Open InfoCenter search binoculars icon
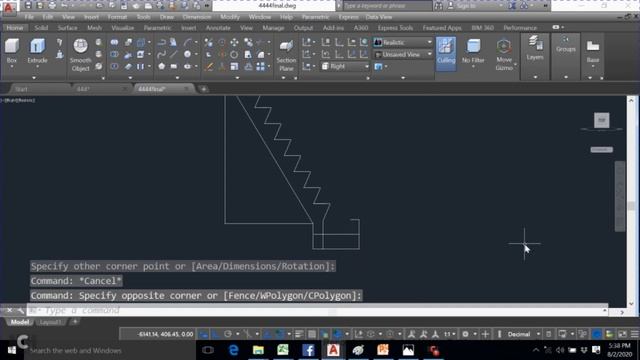Viewport: 640px width, 360px height. [438, 6]
